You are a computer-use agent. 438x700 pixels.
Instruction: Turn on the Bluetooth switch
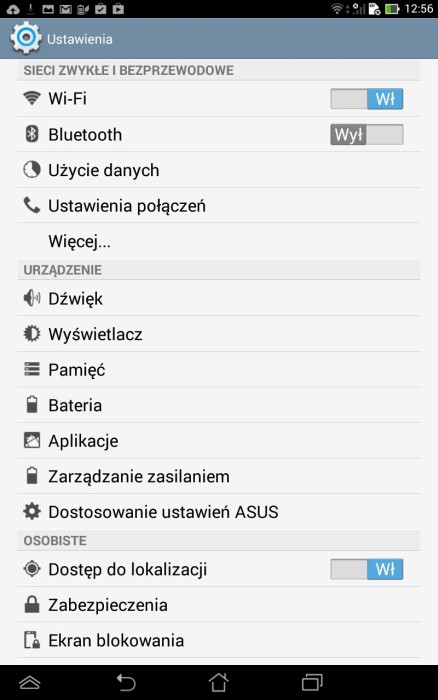[367, 134]
